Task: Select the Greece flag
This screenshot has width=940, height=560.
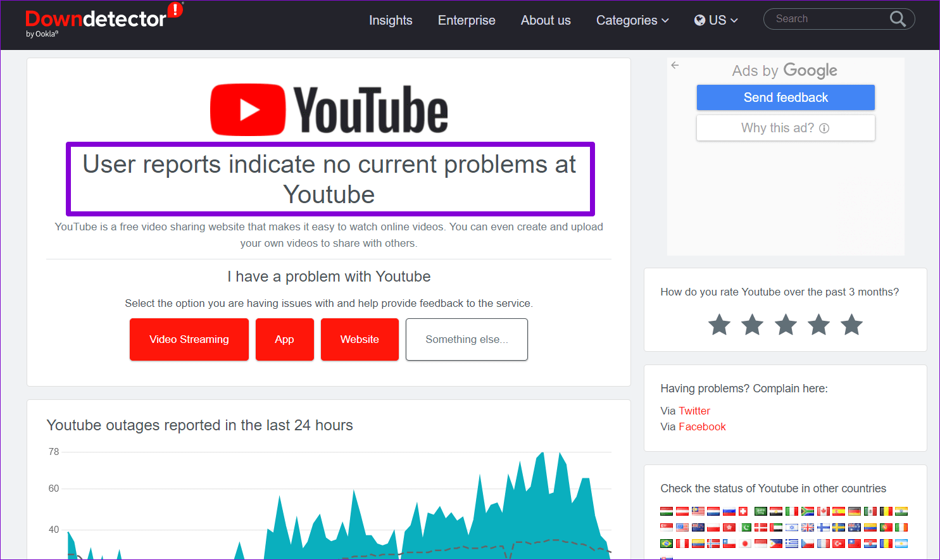Action: [792, 544]
